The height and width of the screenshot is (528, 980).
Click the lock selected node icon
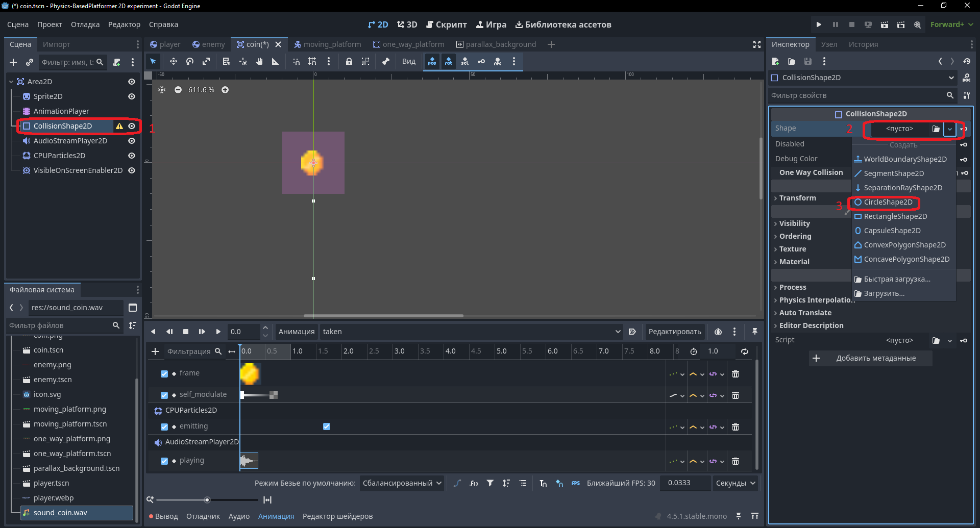[349, 61]
